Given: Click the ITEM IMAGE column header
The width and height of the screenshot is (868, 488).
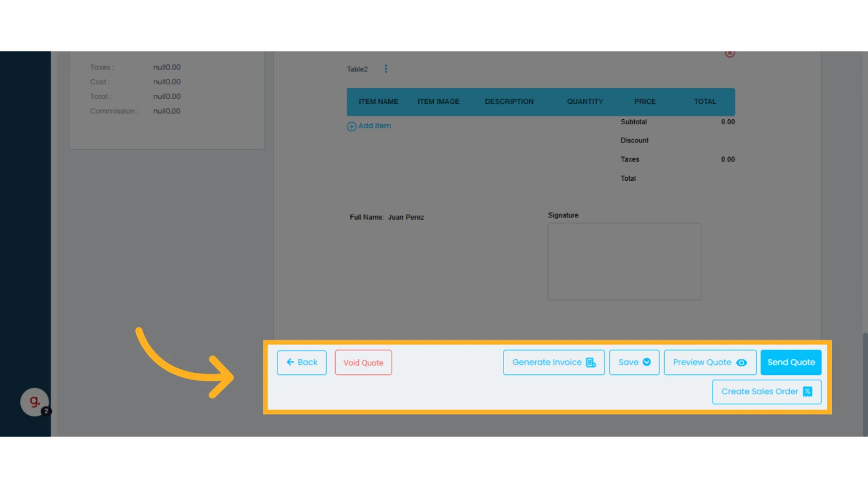Looking at the screenshot, I should (439, 102).
